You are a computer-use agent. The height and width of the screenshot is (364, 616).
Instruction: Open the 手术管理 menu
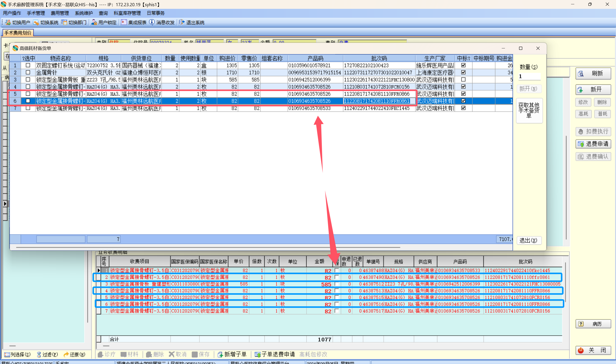36,13
